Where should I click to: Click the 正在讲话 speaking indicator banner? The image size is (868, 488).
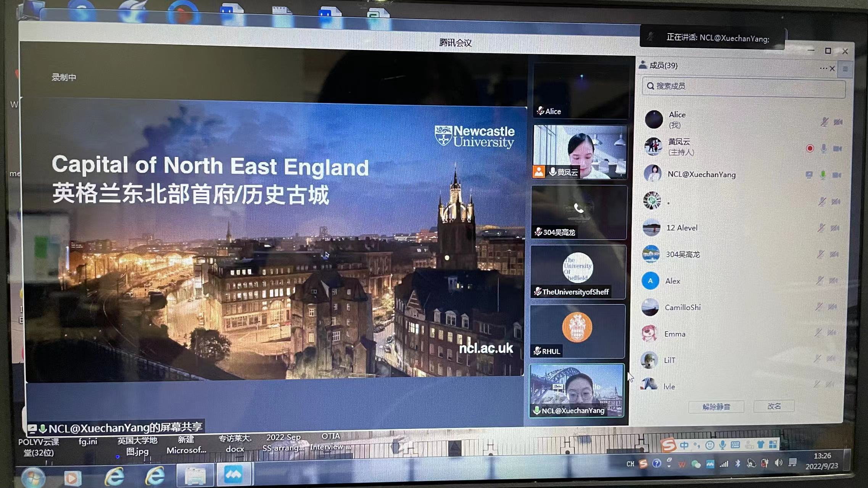coord(712,38)
